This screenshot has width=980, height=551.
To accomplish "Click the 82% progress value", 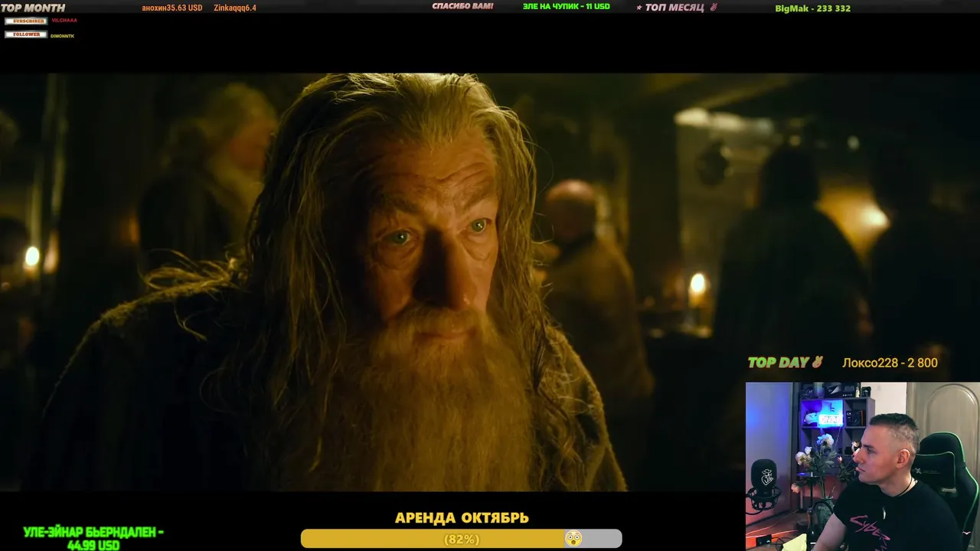I will coord(462,540).
